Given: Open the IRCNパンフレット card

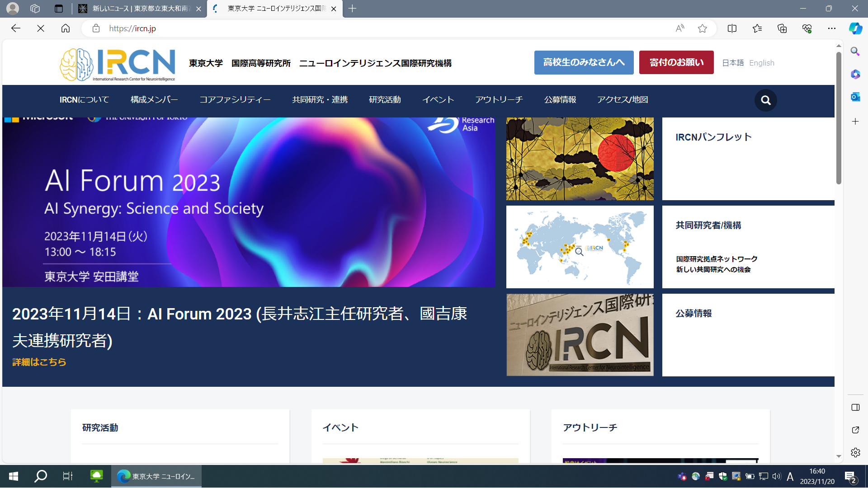Looking at the screenshot, I should pyautogui.click(x=748, y=158).
